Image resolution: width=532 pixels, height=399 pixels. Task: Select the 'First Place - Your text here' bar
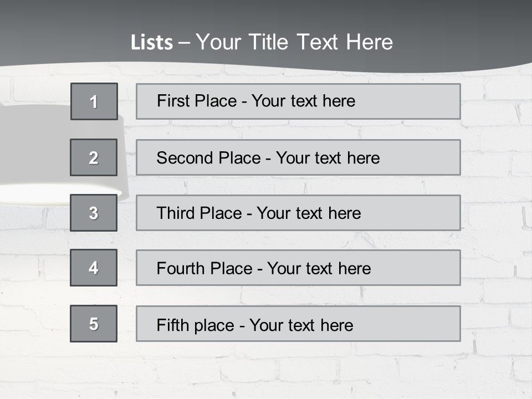coord(298,101)
